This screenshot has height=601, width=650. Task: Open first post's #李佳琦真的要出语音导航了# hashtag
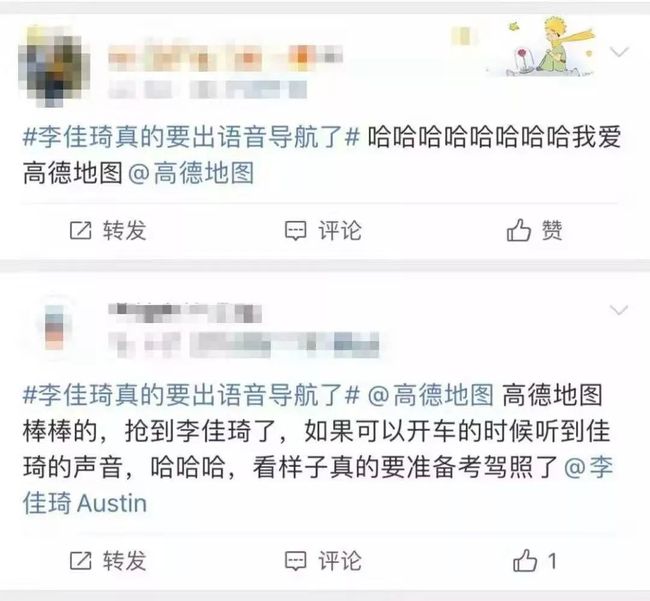[x=191, y=137]
